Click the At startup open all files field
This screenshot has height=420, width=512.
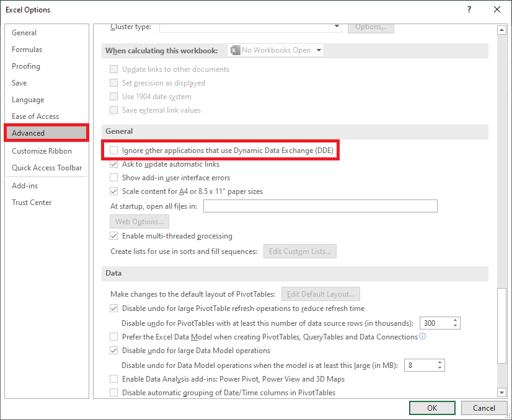[x=320, y=206]
